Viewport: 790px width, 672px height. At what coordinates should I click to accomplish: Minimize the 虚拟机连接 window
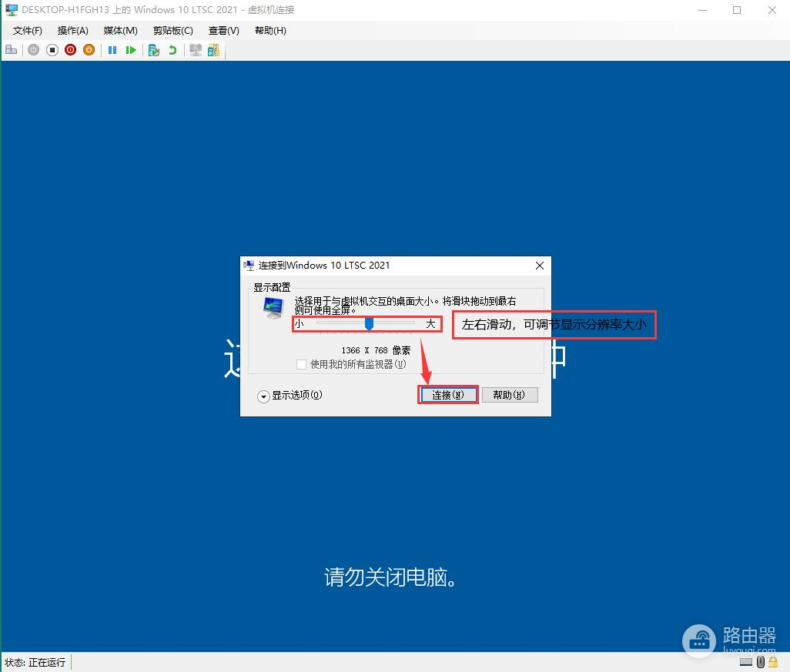coord(702,10)
